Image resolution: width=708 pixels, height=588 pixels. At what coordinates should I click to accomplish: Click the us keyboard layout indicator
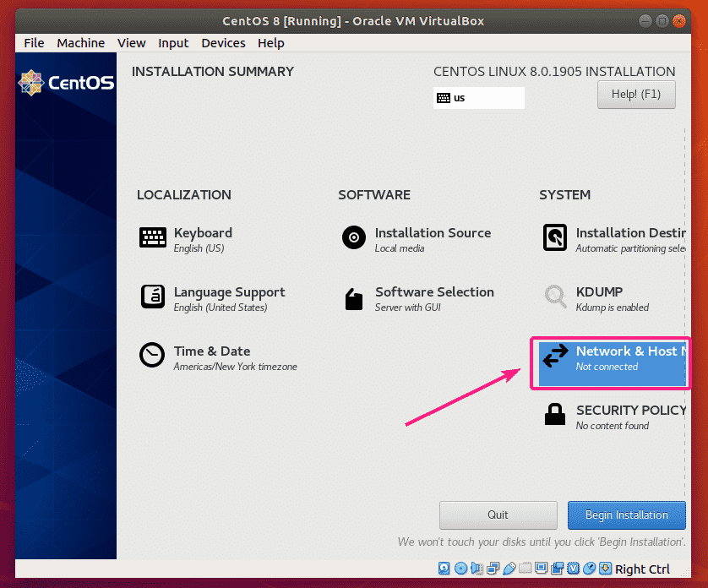point(479,98)
